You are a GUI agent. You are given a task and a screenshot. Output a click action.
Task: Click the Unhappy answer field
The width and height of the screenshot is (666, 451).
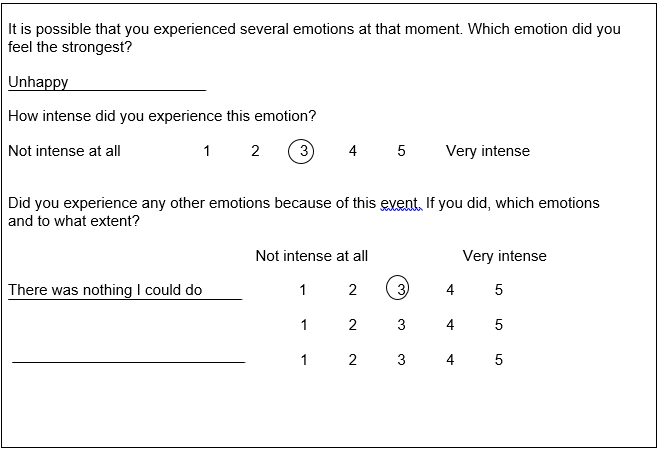click(107, 82)
